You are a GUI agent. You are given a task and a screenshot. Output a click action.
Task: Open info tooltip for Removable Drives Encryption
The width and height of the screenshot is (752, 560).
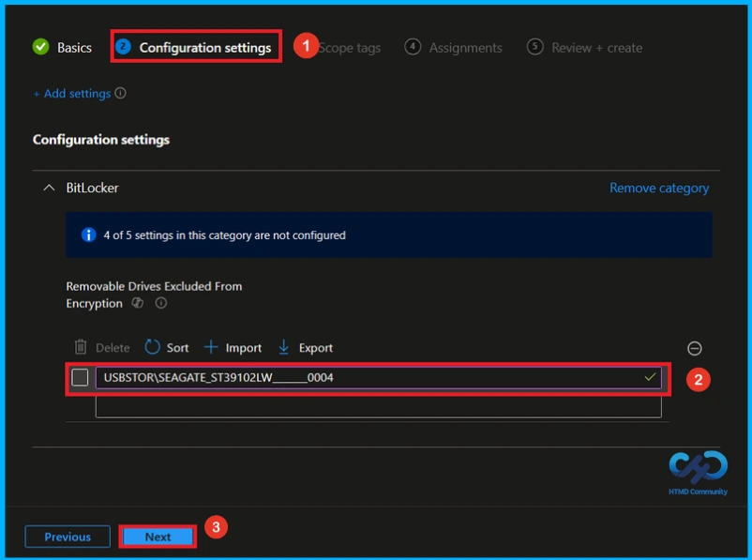(161, 303)
